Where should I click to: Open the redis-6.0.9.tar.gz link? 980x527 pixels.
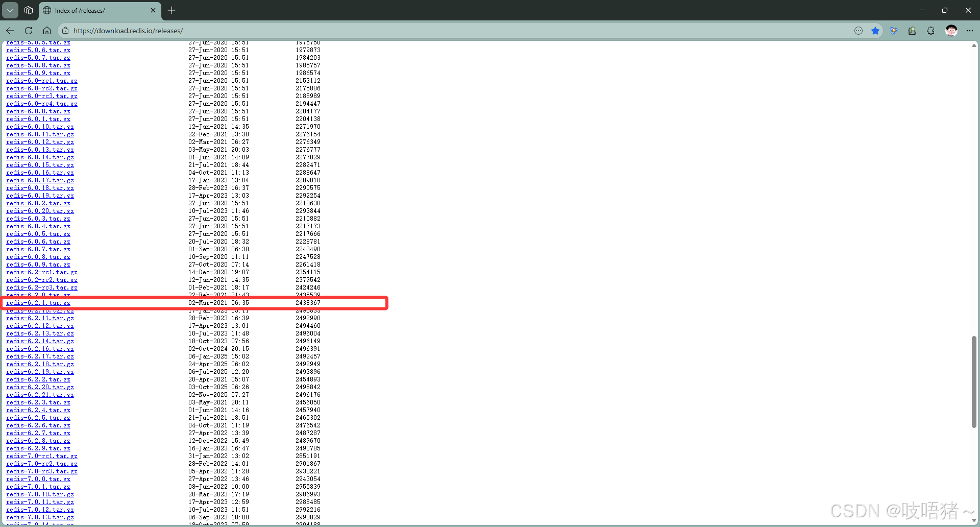[x=38, y=265]
